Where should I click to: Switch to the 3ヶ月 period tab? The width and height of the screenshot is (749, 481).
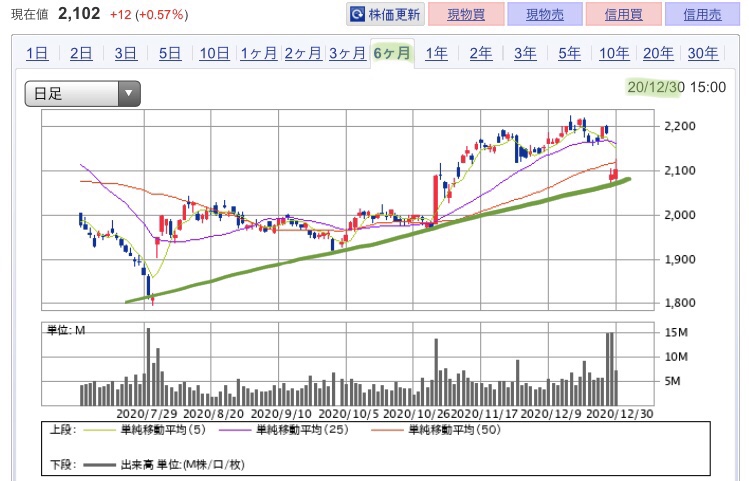pos(347,53)
